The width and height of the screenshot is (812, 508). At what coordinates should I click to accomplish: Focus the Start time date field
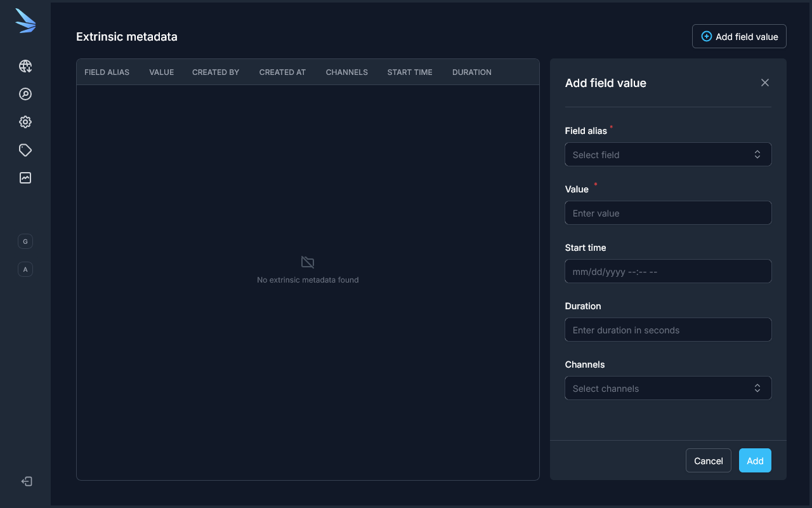pyautogui.click(x=668, y=271)
